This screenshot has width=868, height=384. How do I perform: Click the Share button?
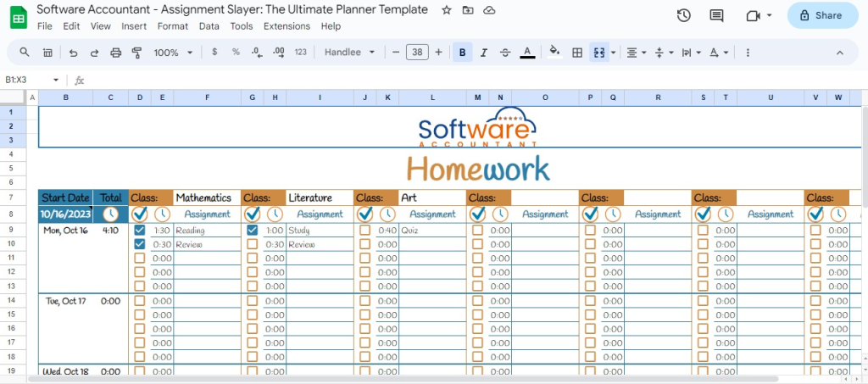pos(822,15)
